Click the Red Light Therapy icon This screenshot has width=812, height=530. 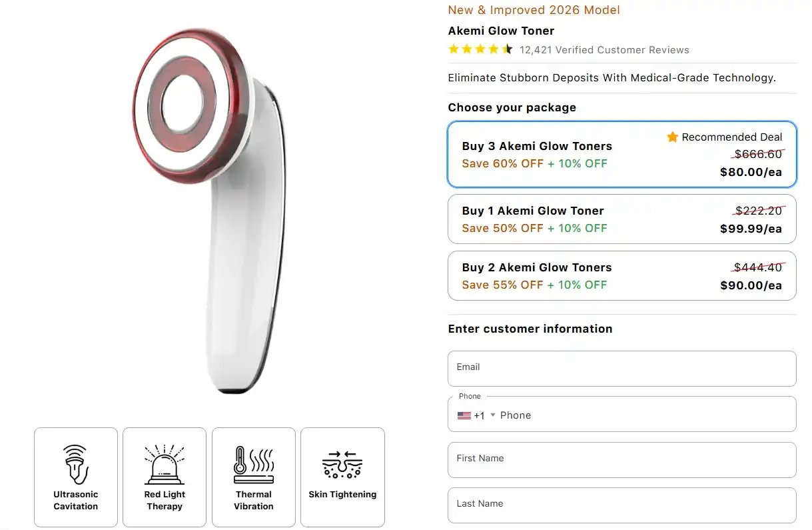point(165,465)
